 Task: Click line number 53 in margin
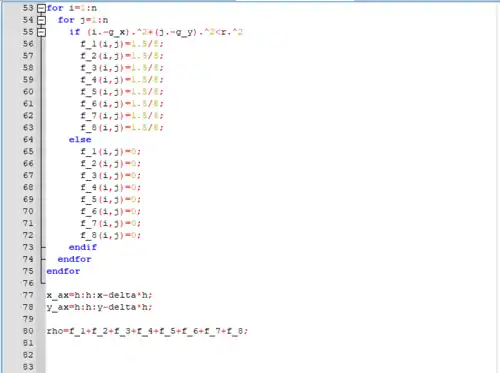(x=28, y=8)
